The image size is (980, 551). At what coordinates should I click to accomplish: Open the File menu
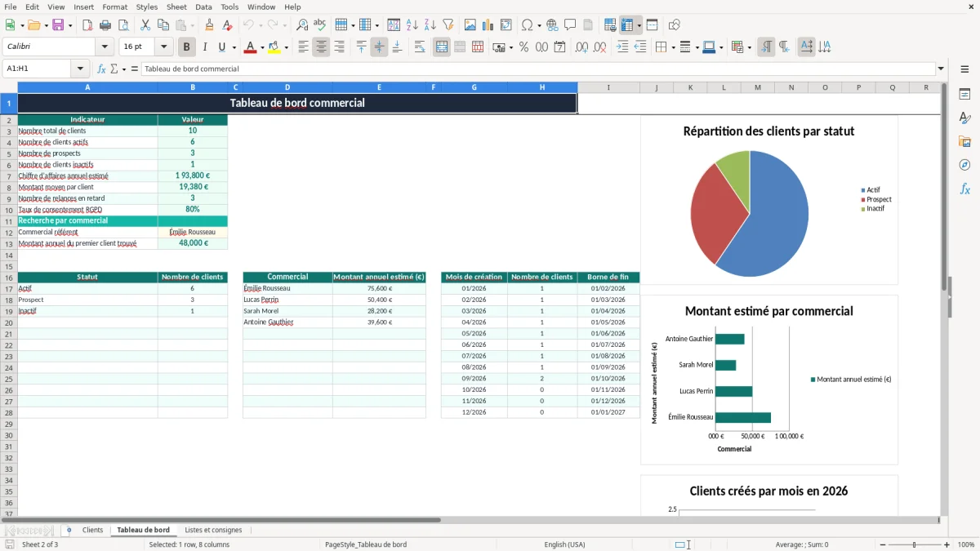(10, 7)
